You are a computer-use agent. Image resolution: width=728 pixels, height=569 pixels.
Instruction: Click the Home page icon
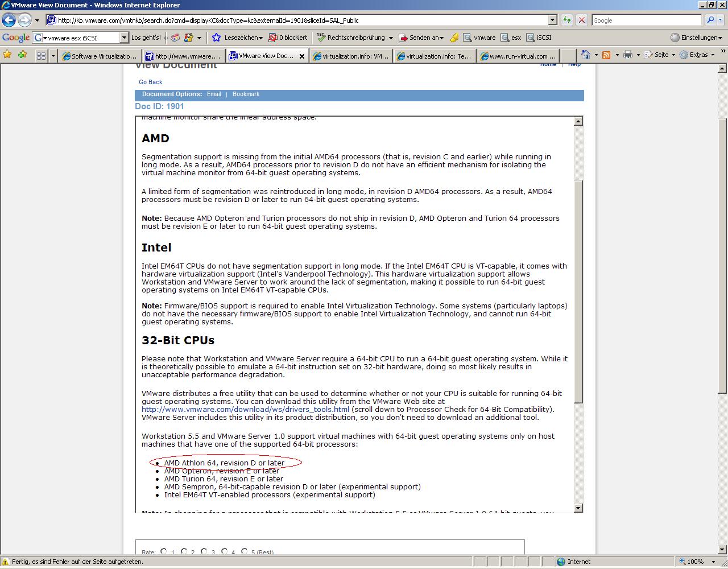(x=585, y=55)
